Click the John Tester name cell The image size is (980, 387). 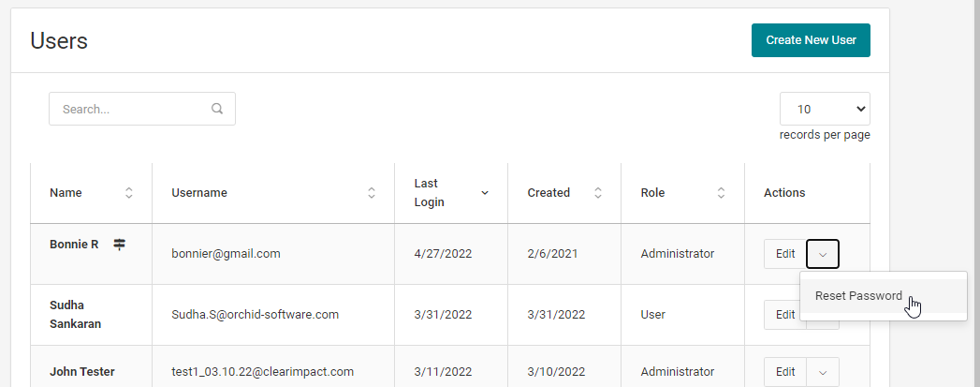pyautogui.click(x=82, y=372)
